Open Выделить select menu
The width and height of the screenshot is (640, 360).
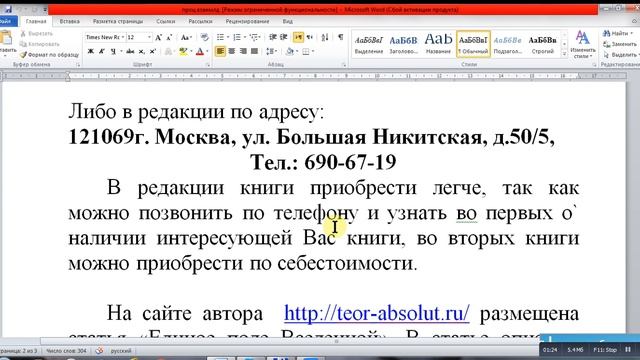[x=620, y=54]
